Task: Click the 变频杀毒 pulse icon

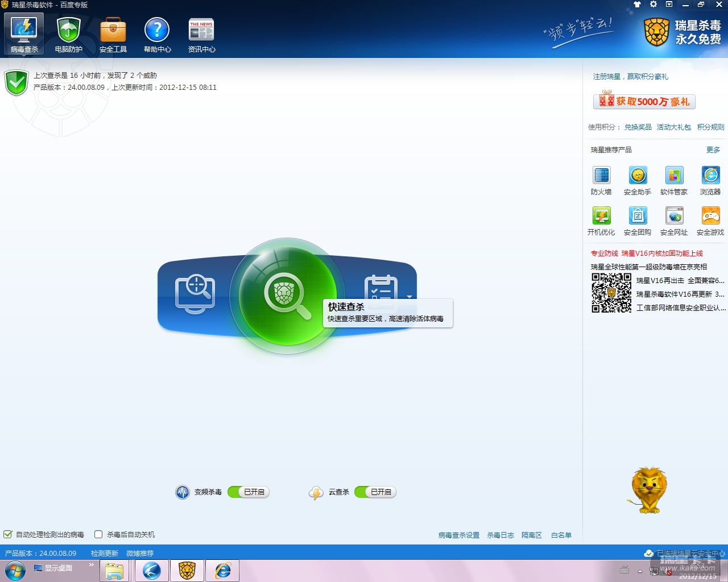Action: [182, 492]
